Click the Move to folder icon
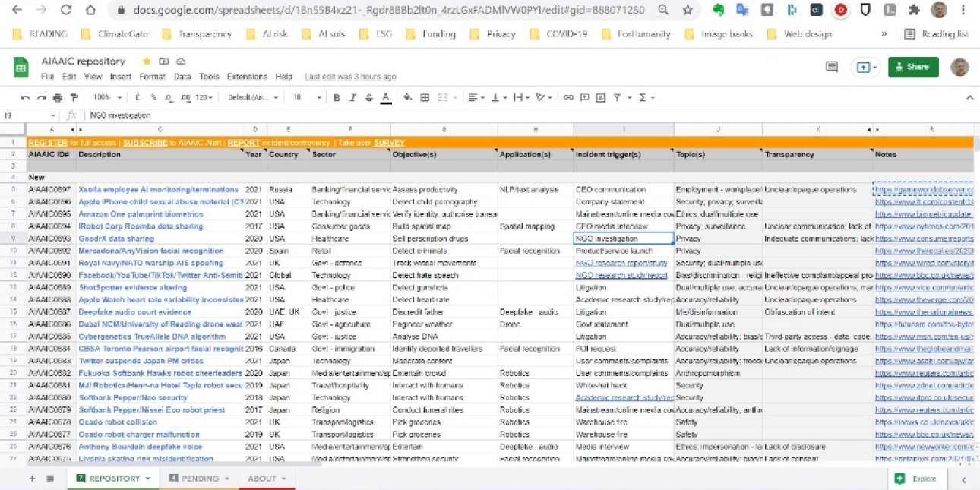This screenshot has width=980, height=490. click(164, 62)
